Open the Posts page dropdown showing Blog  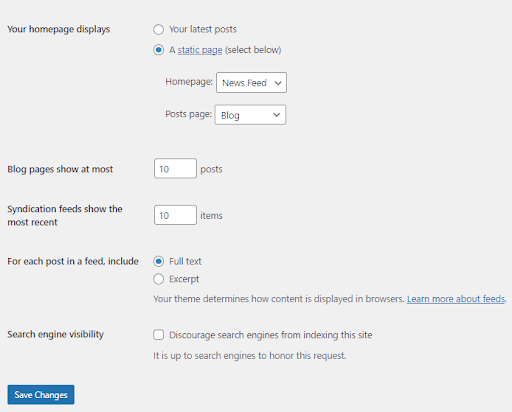click(x=250, y=115)
